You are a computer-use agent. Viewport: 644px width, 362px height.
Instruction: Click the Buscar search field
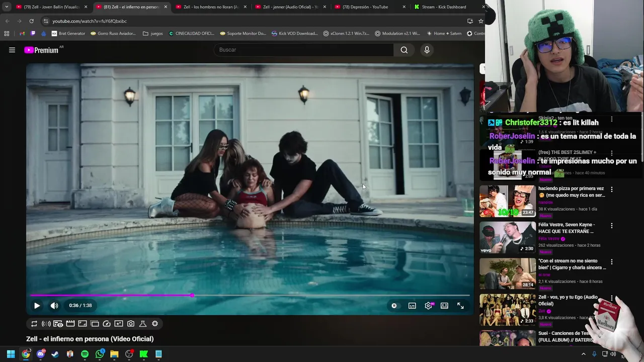point(304,50)
